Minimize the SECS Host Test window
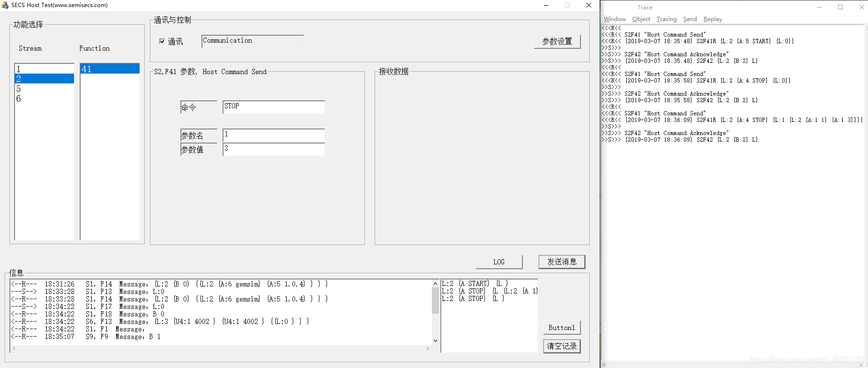 pos(546,5)
